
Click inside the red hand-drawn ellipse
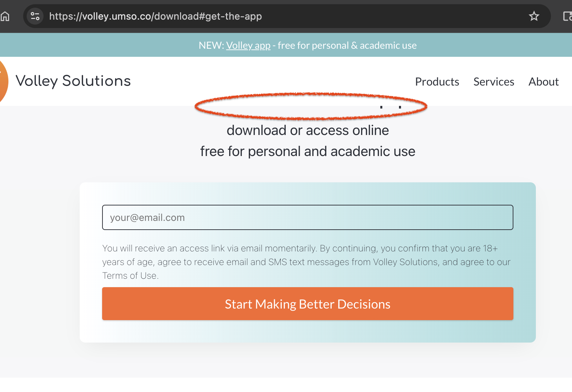311,107
